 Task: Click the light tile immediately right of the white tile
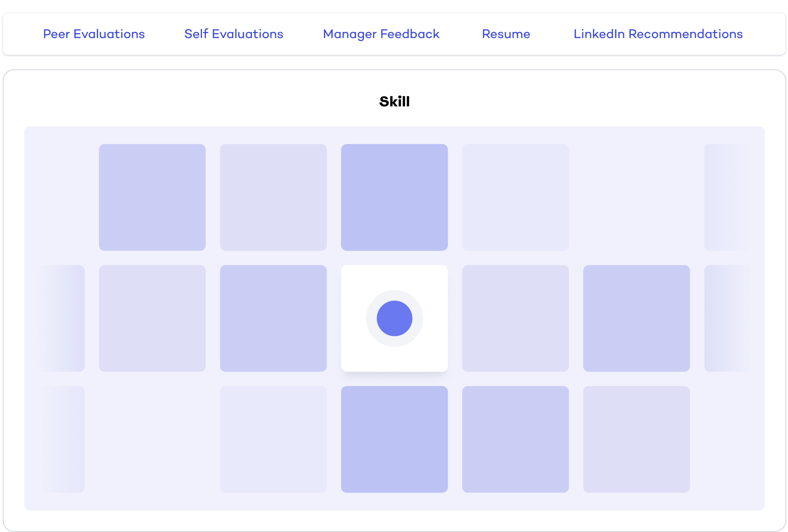(515, 318)
